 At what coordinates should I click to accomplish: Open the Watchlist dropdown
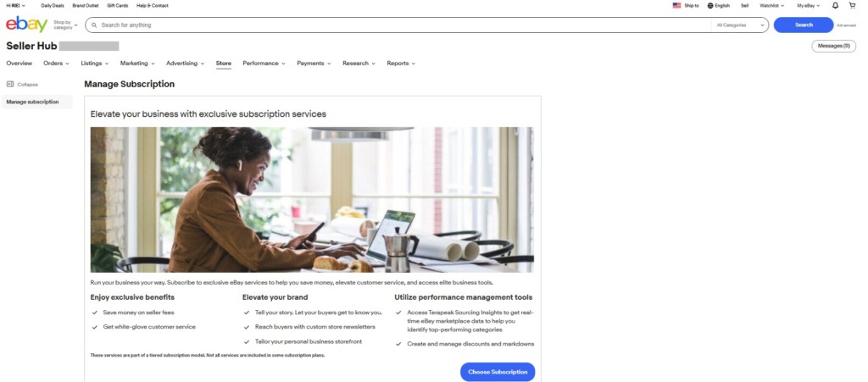click(771, 6)
